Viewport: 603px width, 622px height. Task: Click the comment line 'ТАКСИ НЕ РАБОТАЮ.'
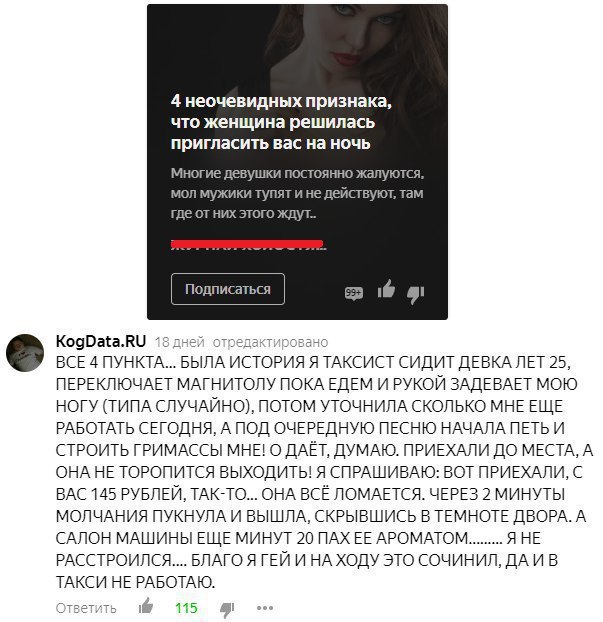(x=135, y=582)
